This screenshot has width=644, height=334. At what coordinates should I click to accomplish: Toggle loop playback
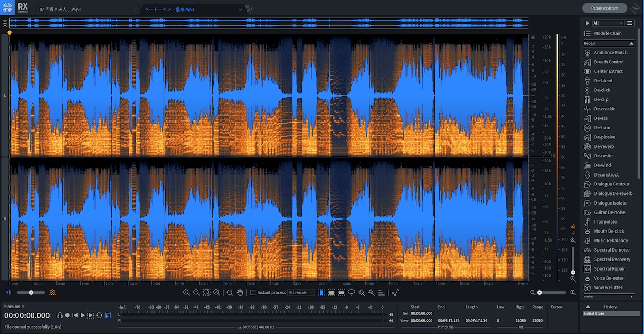[x=99, y=316]
